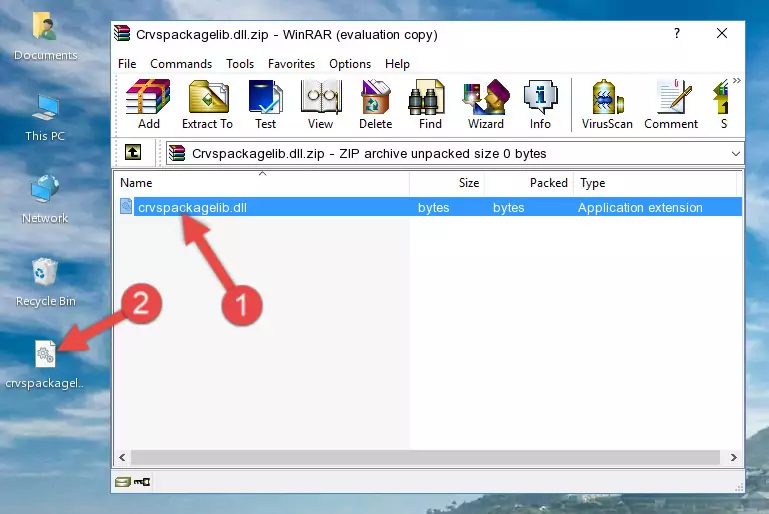Select the crvspackagelib.dll file row
Screen dimensions: 769x514
pos(429,207)
